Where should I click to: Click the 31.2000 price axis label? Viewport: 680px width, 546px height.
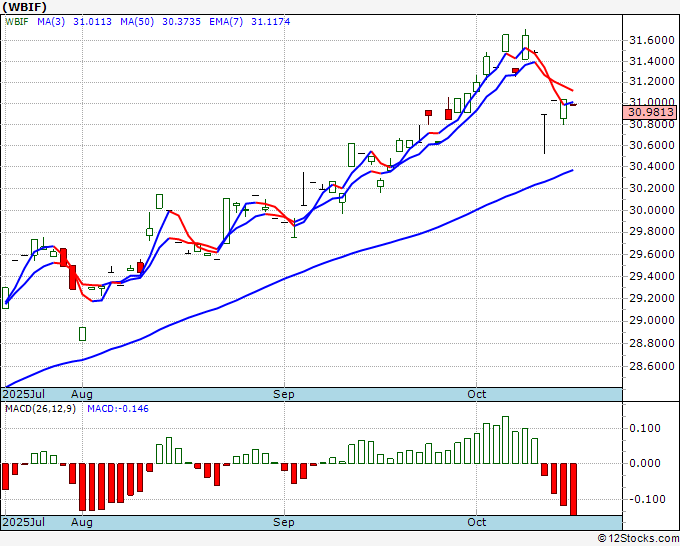[652, 82]
